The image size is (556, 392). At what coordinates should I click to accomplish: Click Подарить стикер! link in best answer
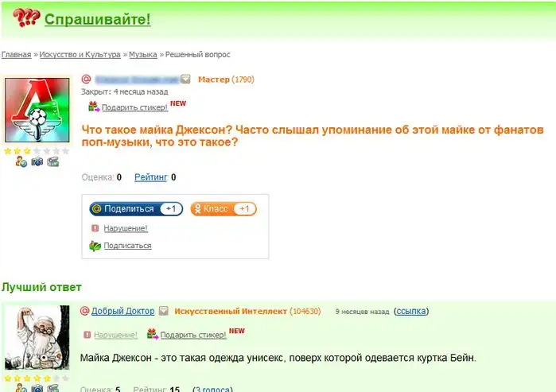tap(193, 335)
